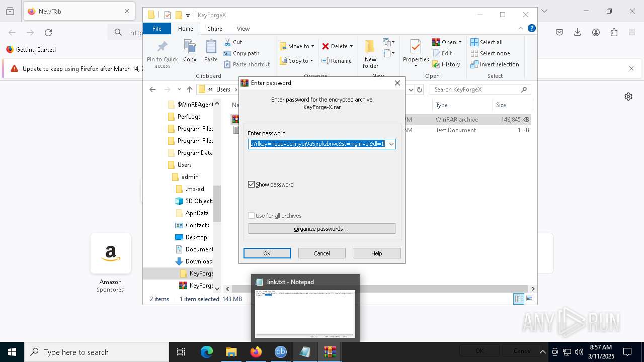Click Cut in the Clipboard group
This screenshot has height=362, width=644.
coord(233,42)
